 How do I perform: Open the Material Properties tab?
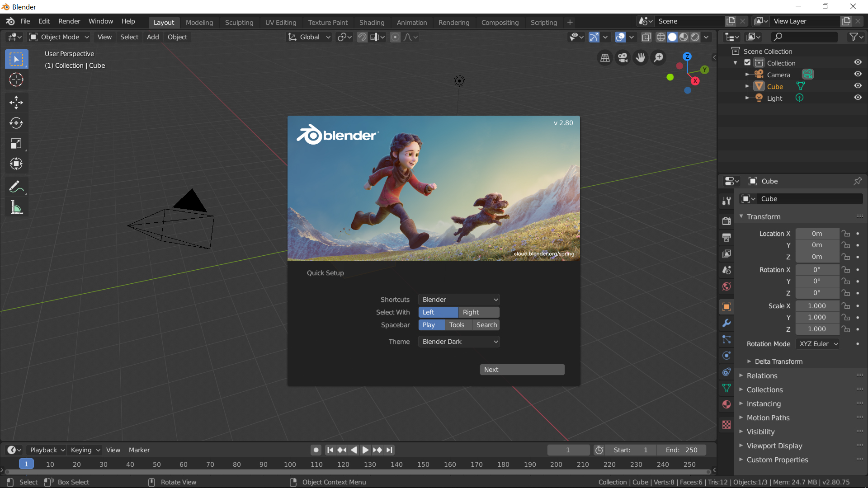coord(726,404)
